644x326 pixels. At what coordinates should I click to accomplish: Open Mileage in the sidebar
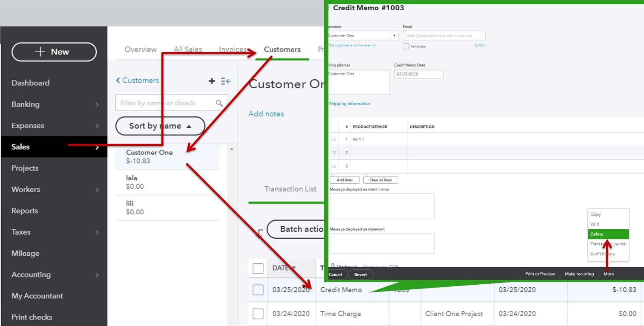[25, 254]
